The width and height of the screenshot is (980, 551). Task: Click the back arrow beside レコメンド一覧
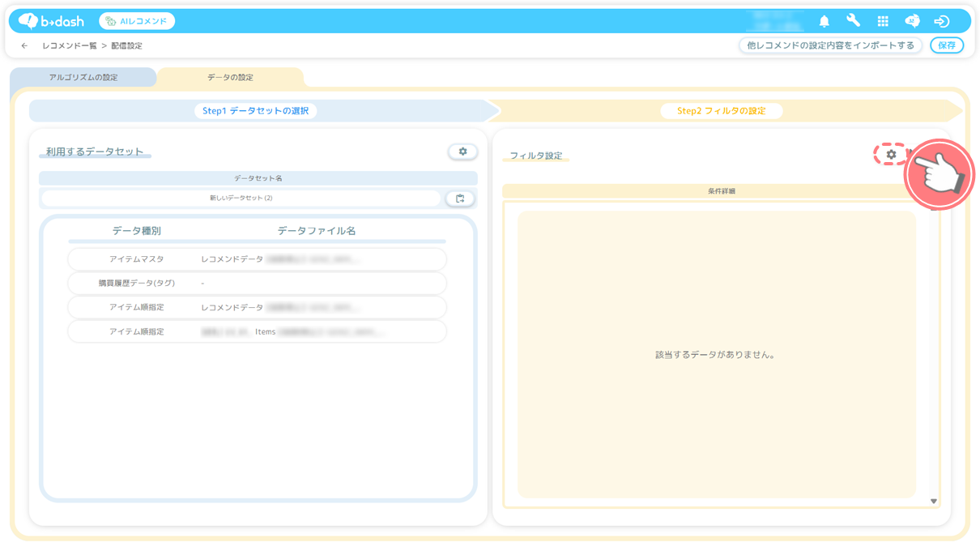(24, 46)
